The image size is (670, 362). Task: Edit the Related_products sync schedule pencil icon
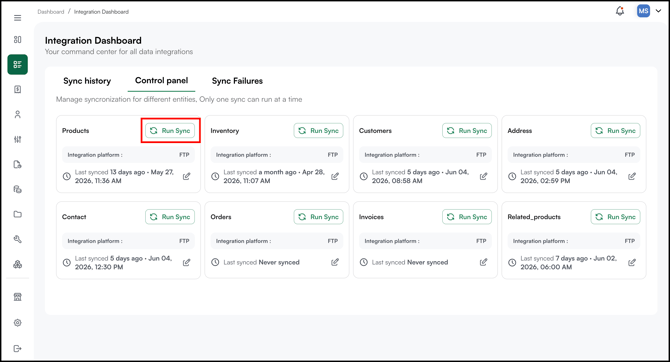click(x=632, y=262)
